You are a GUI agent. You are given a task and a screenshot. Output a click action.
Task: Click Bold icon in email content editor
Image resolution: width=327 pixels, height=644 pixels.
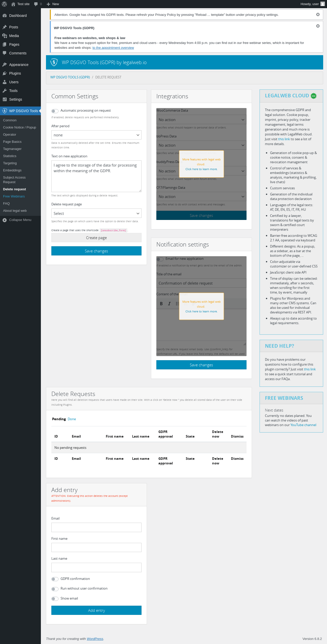click(x=161, y=304)
